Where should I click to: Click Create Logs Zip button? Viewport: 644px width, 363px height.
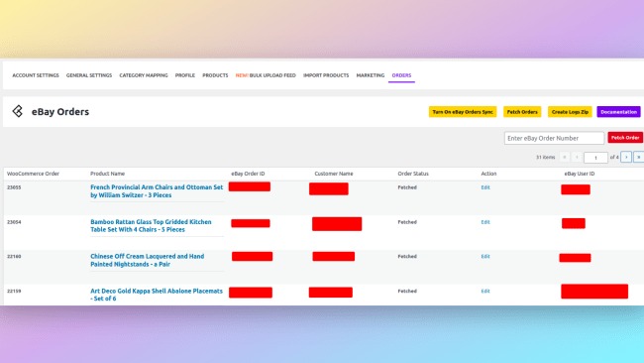[x=570, y=112]
